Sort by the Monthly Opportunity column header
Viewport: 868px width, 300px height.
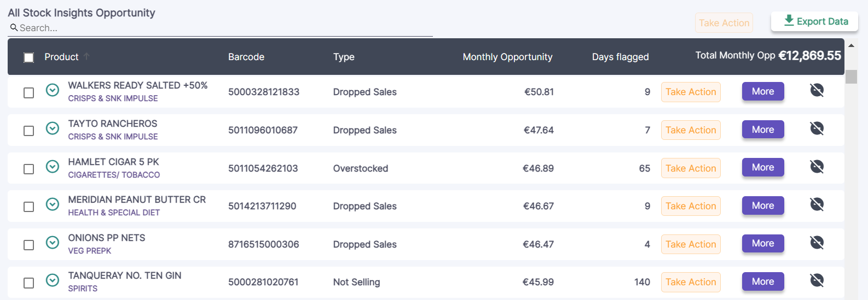click(x=507, y=57)
